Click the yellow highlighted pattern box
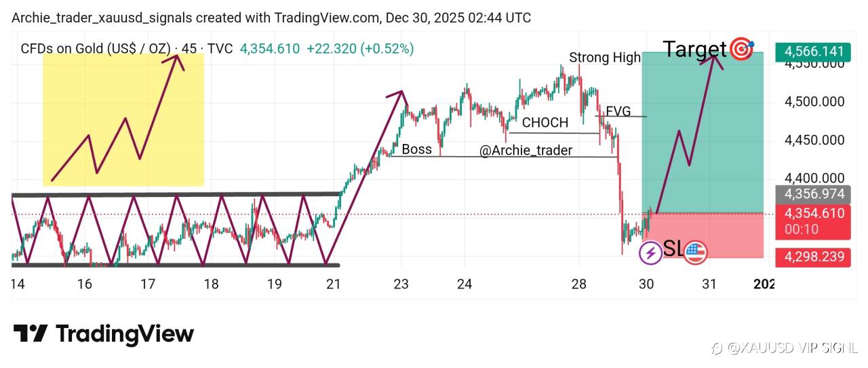The image size is (868, 368). (123, 119)
